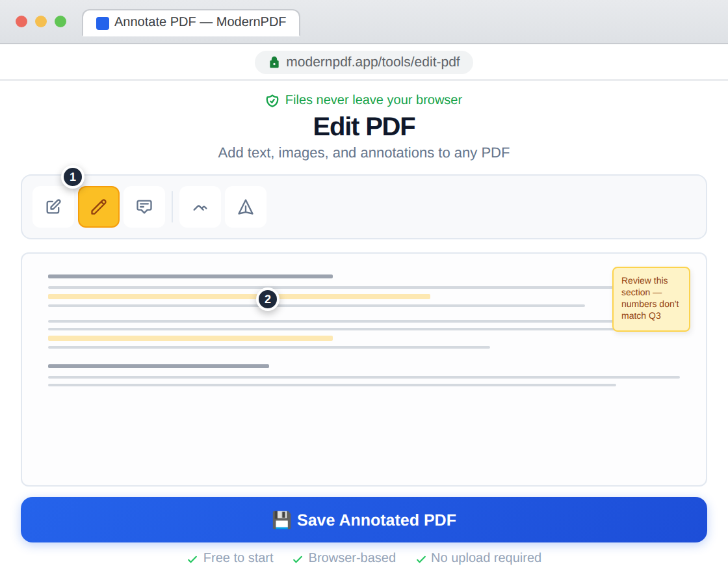Select the numbered callout badge 2

268,300
